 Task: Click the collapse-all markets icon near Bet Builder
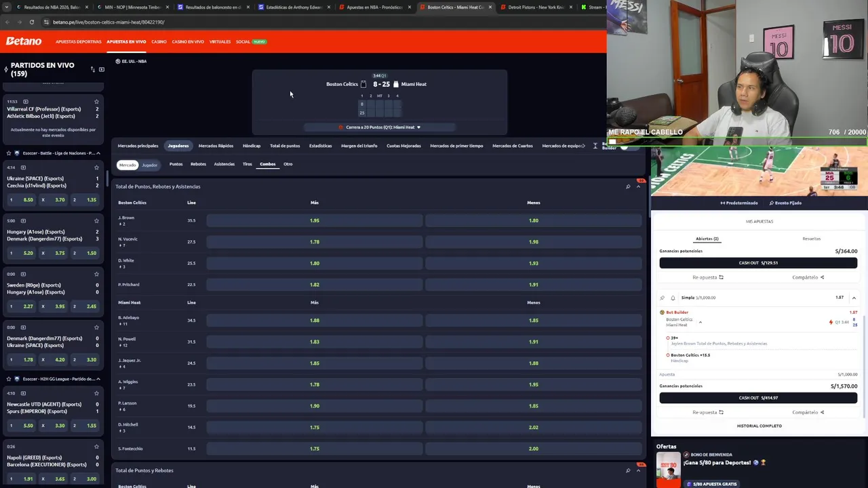pos(595,146)
